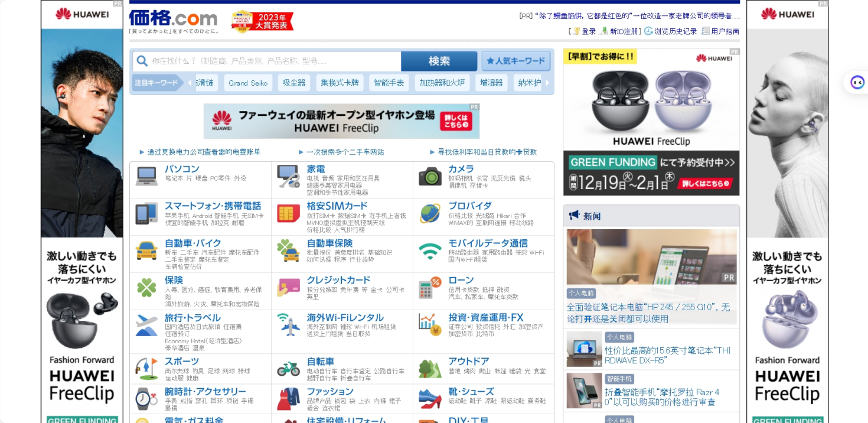Expand more keywords with the right chevron
Screen dimensions: 868x423
click(x=546, y=83)
